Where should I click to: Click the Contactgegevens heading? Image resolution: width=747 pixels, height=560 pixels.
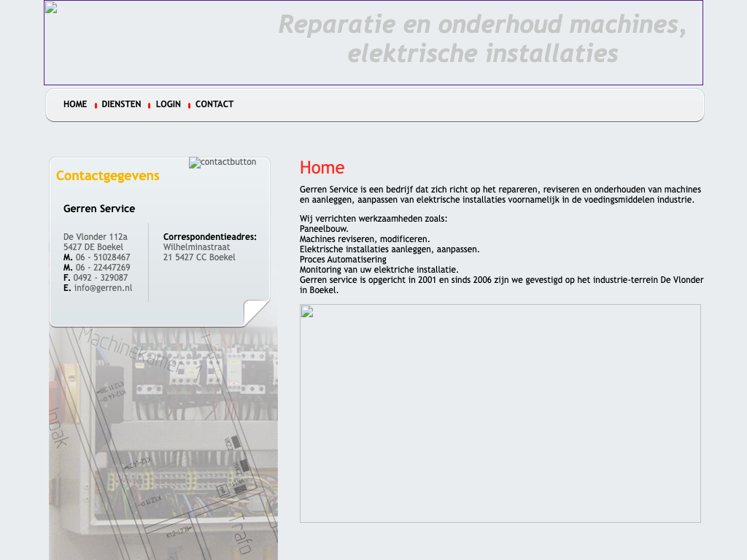pos(107,176)
